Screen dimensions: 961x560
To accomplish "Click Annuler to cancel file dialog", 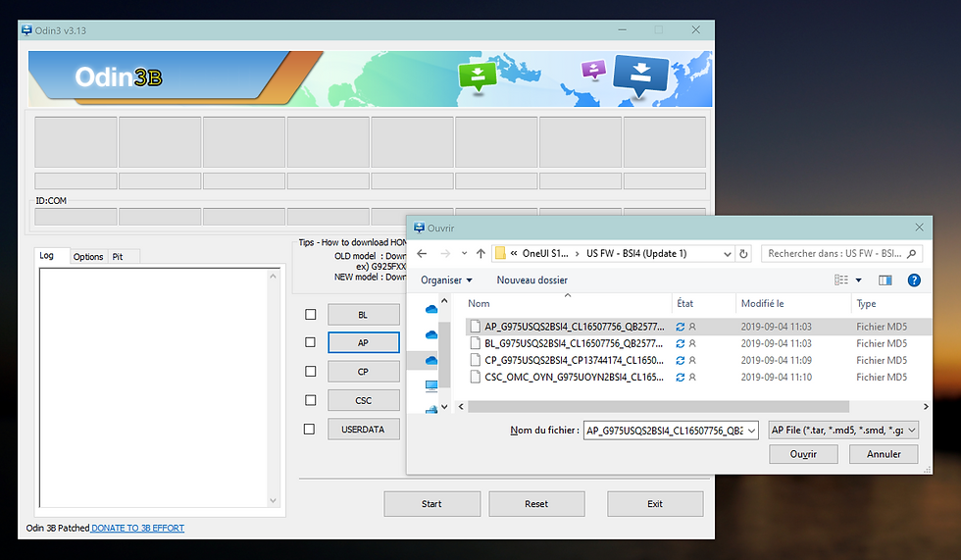I will point(884,454).
